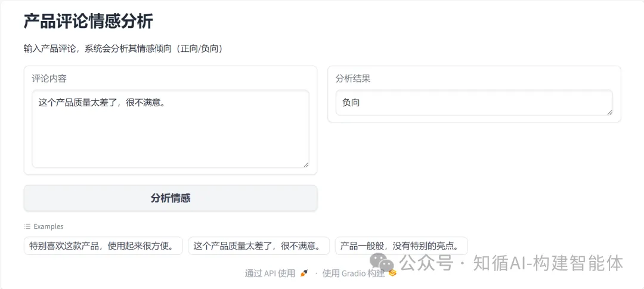
Task: Open the 使用 Gradio 构建 link
Action: pyautogui.click(x=353, y=273)
